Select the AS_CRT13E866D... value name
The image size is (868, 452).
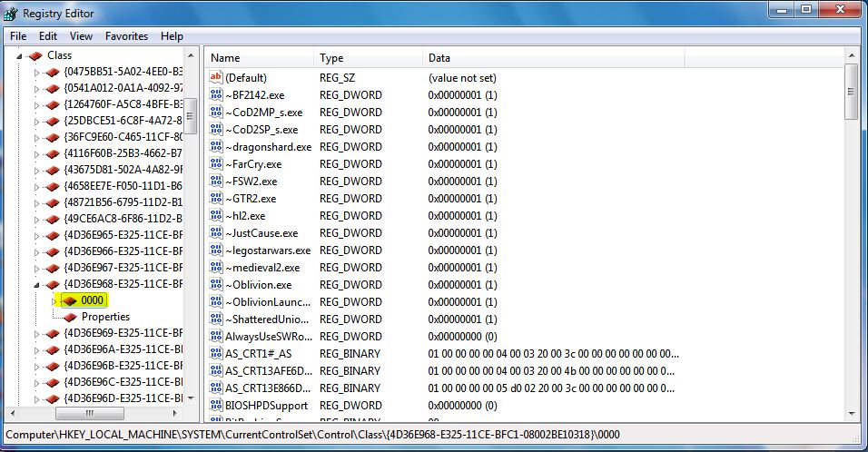pos(269,388)
